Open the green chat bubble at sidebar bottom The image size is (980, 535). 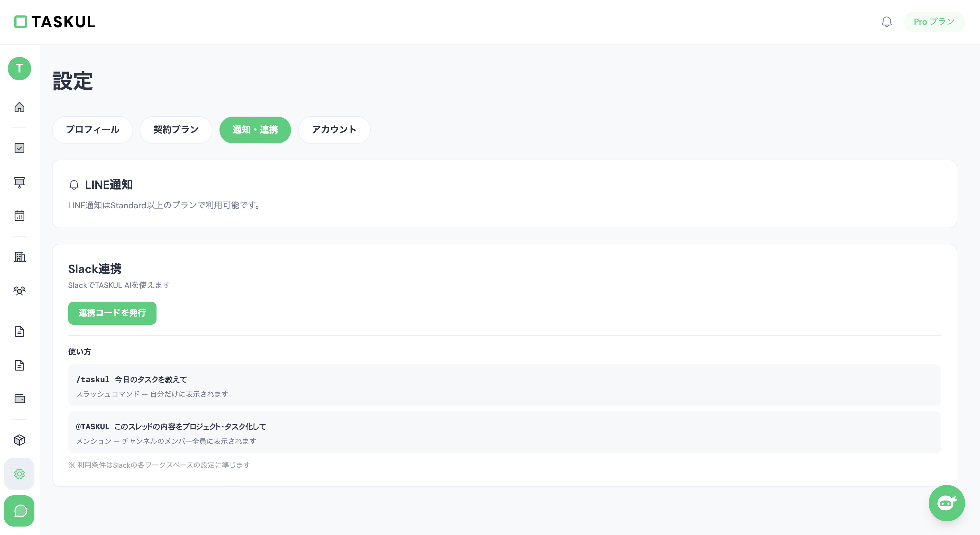[19, 511]
